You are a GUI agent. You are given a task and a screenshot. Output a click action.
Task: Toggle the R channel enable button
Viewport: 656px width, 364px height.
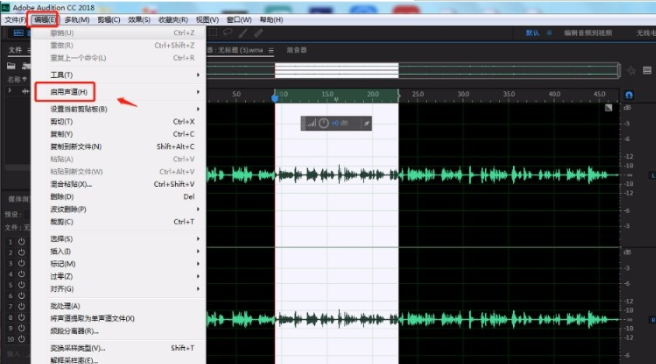tap(652, 320)
